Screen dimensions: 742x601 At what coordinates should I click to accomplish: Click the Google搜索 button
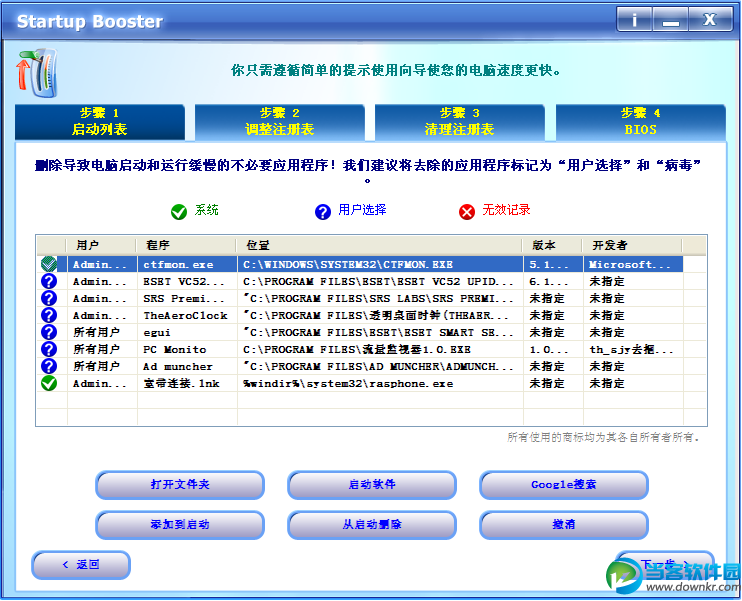click(564, 485)
